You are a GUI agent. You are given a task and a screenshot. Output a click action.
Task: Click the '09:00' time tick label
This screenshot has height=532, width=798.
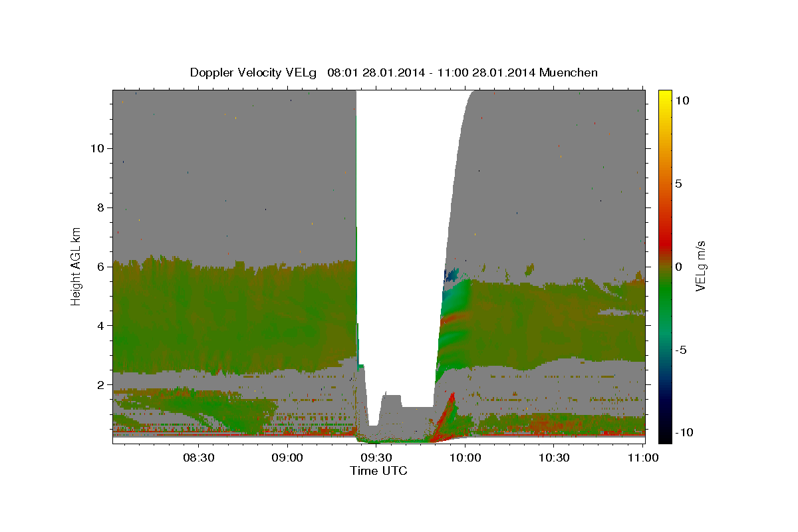pos(288,458)
